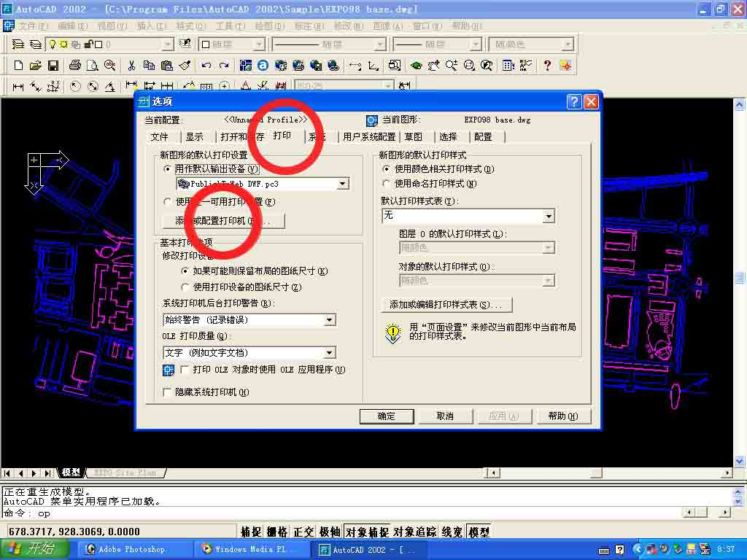Select the 用作默认输出设备 radio button
Image resolution: width=747 pixels, height=560 pixels.
(x=167, y=168)
